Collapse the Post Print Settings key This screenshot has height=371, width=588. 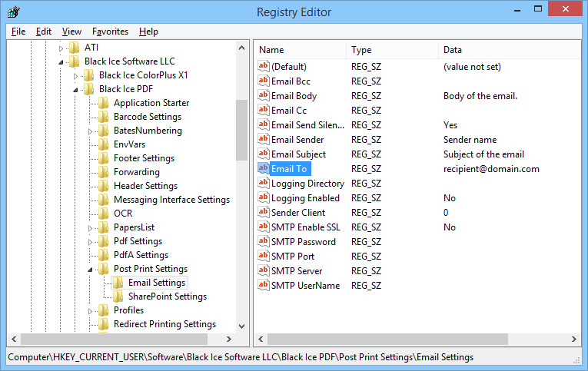[90, 270]
